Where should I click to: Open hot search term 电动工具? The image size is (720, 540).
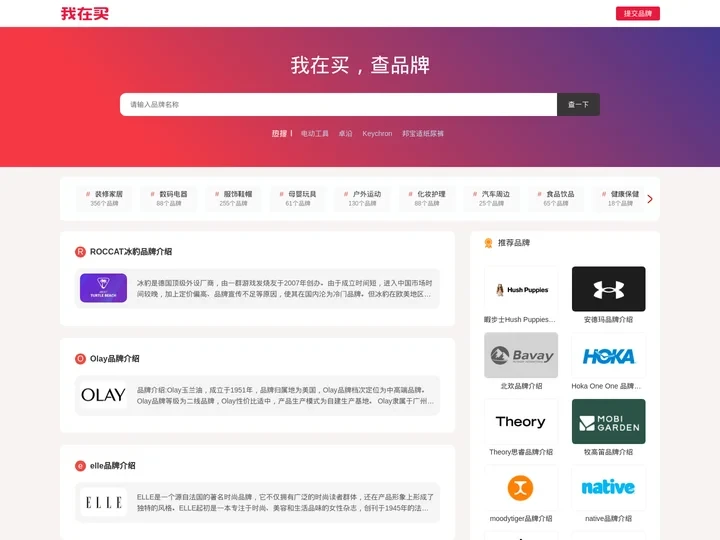point(315,134)
